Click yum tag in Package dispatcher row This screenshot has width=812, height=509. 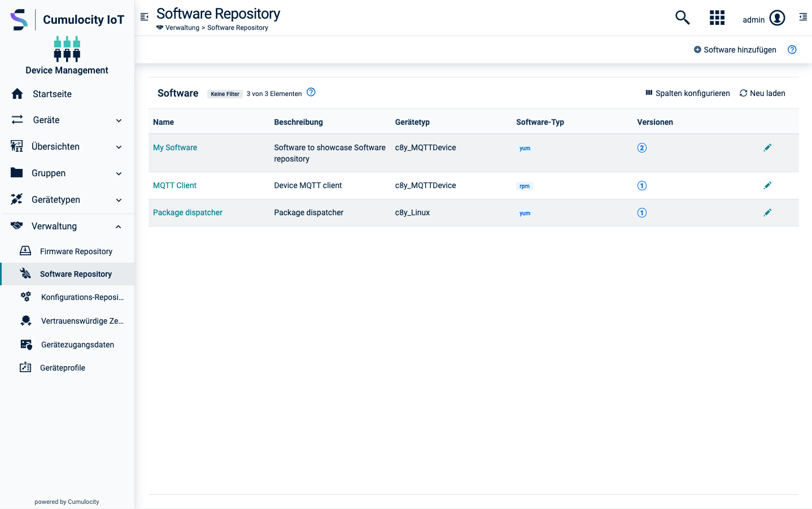coord(525,213)
